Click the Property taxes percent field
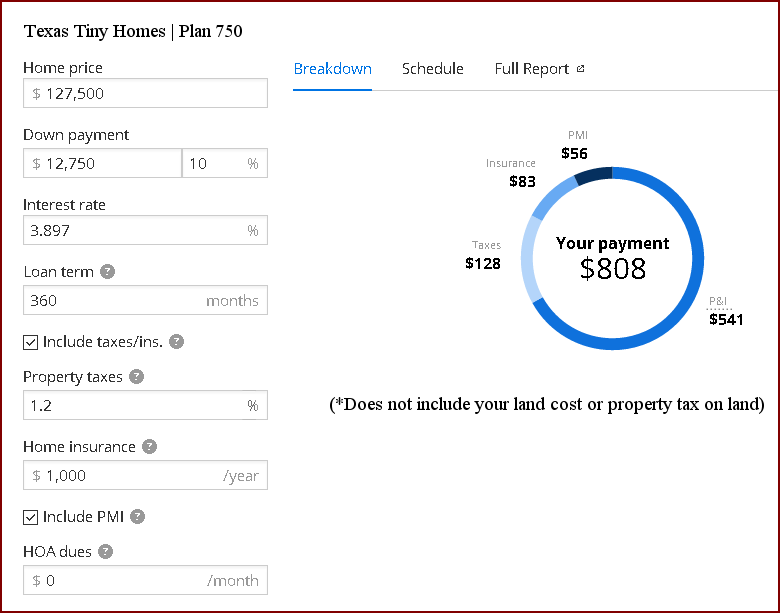 tap(132, 405)
